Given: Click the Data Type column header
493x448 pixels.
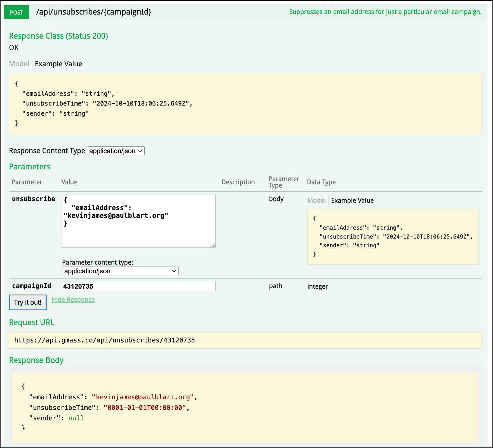Looking at the screenshot, I should [321, 182].
